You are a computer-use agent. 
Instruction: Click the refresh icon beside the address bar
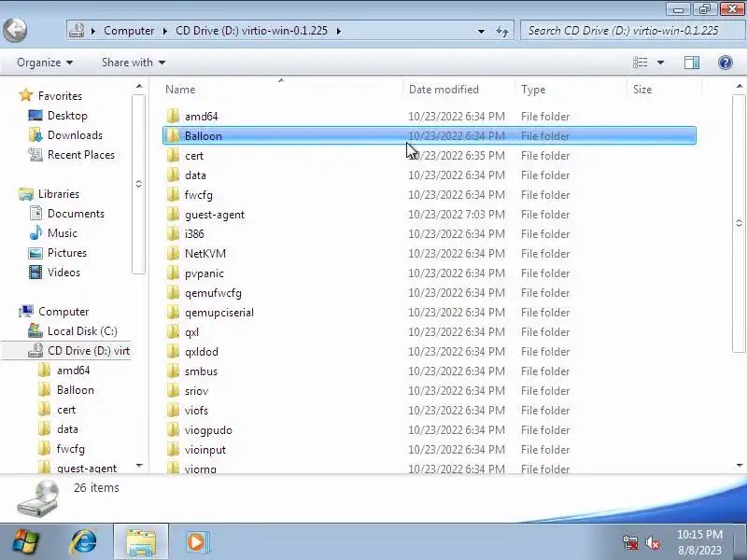click(502, 31)
